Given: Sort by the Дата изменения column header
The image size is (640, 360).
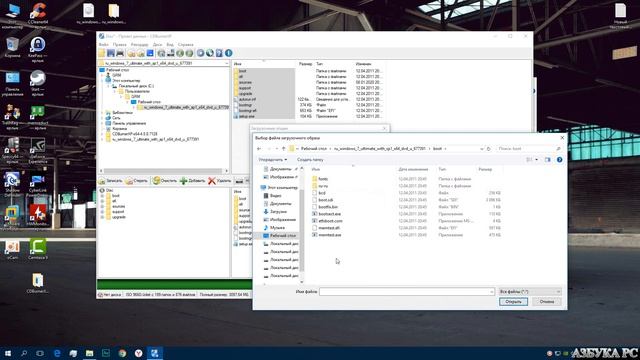Looking at the screenshot, I should pos(413,169).
